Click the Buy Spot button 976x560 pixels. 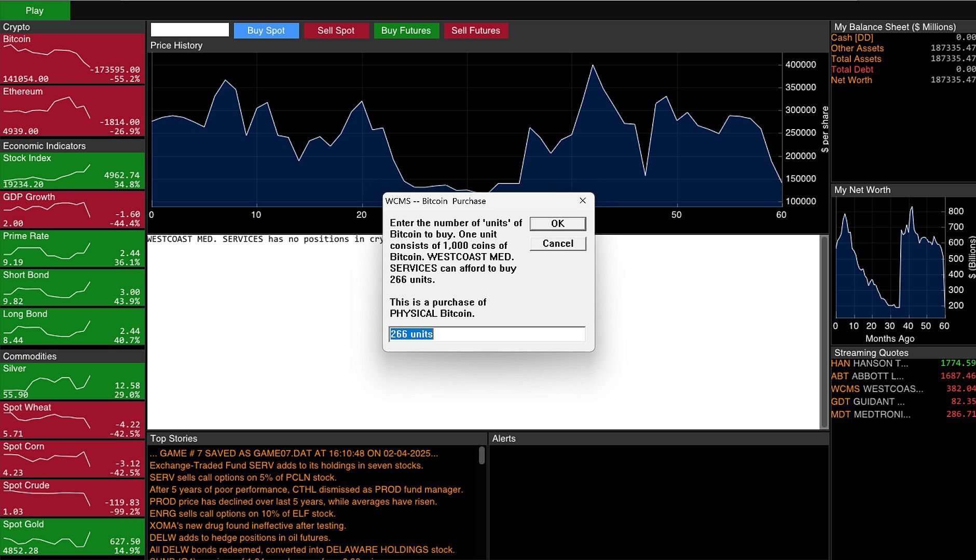click(266, 31)
